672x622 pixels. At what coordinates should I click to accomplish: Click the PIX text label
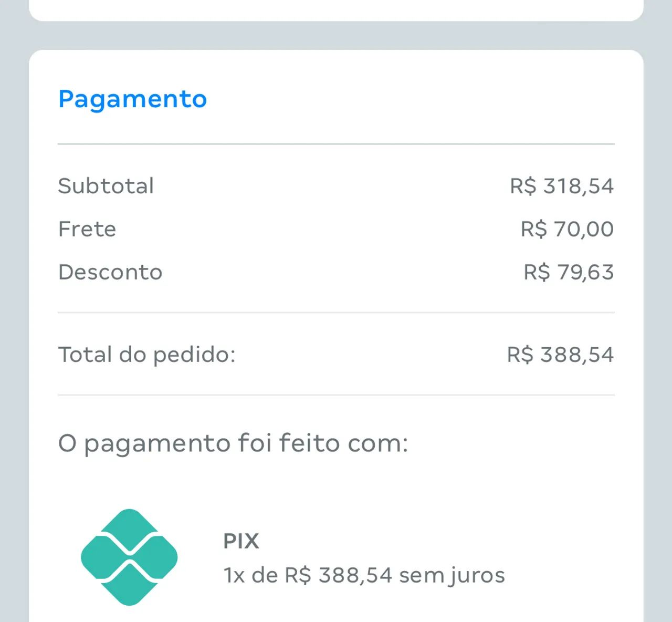(x=240, y=541)
